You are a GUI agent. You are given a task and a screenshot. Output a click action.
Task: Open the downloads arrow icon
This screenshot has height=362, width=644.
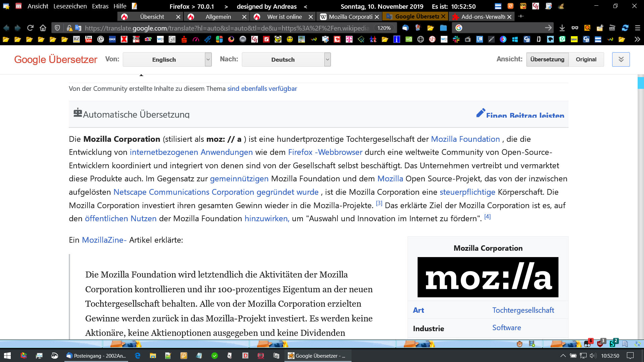click(562, 28)
